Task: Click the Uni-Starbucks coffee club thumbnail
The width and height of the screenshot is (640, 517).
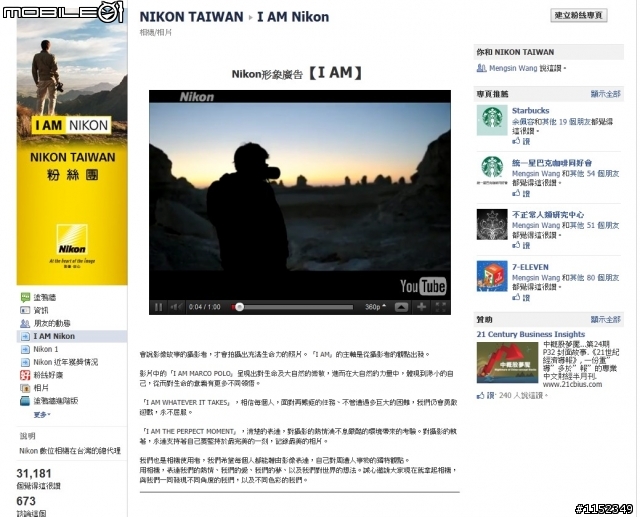Action: pyautogui.click(x=492, y=171)
